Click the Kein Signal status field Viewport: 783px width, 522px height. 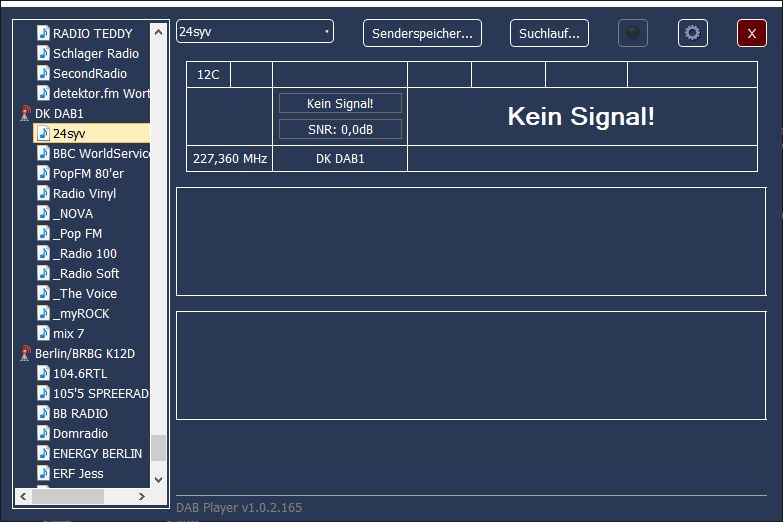tap(340, 103)
